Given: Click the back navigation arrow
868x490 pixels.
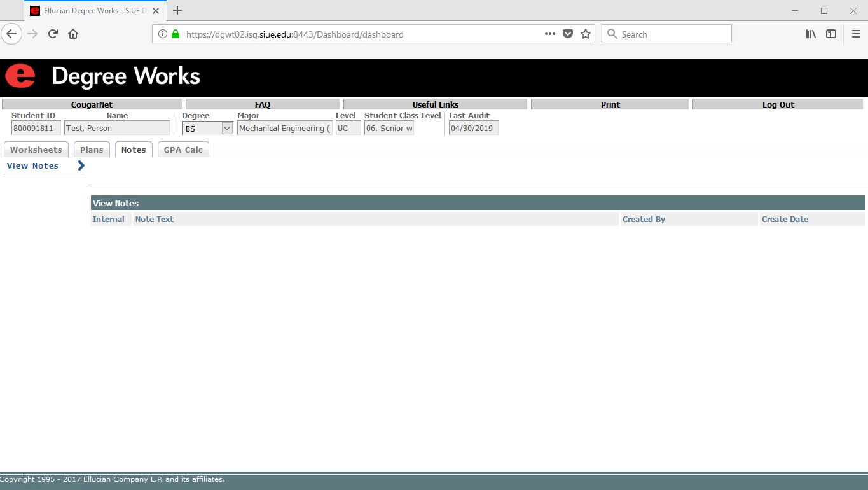Looking at the screenshot, I should [11, 34].
